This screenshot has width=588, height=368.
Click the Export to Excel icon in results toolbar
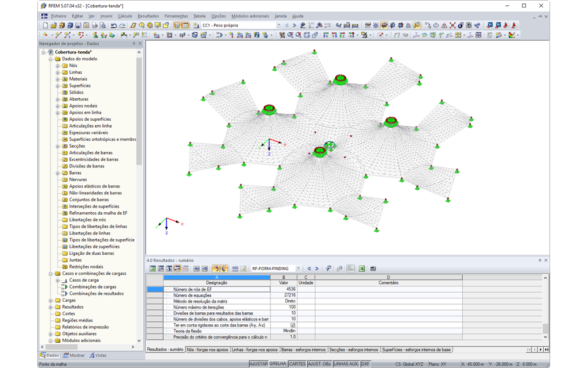pos(362,269)
